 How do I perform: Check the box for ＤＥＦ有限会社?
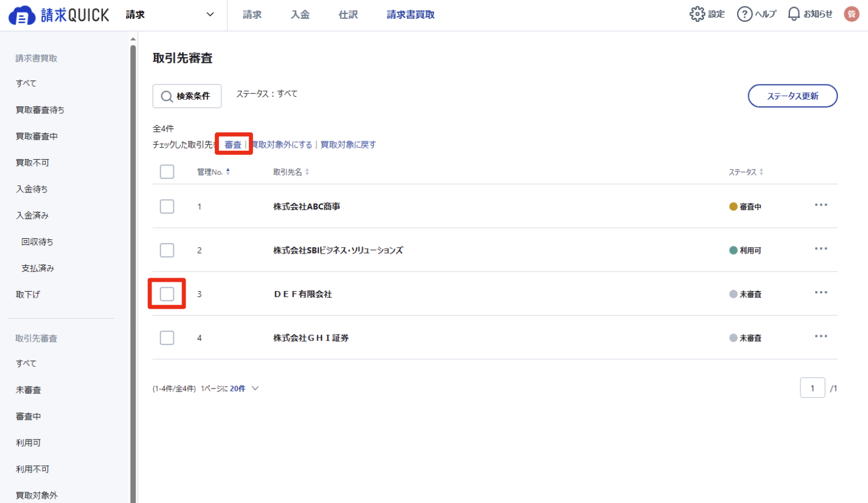pyautogui.click(x=167, y=294)
